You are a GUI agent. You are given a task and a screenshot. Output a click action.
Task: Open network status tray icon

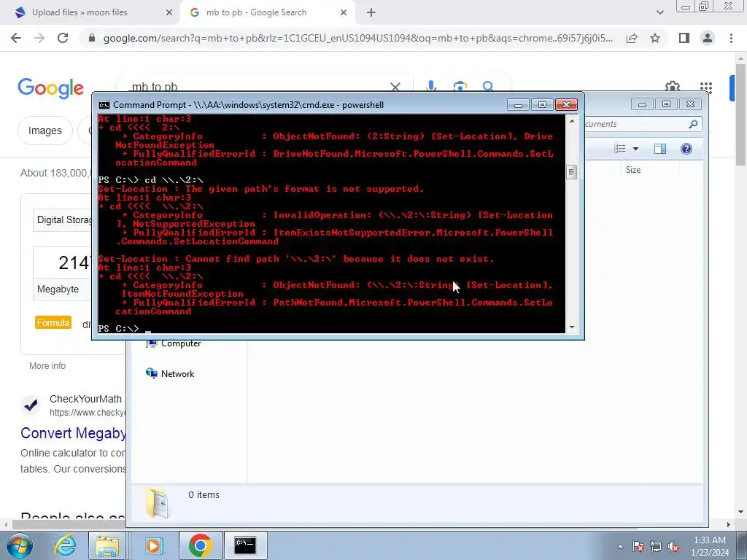click(x=656, y=547)
